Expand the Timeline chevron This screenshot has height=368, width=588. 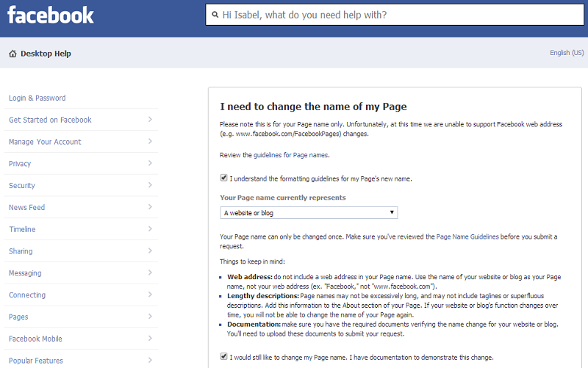click(150, 228)
